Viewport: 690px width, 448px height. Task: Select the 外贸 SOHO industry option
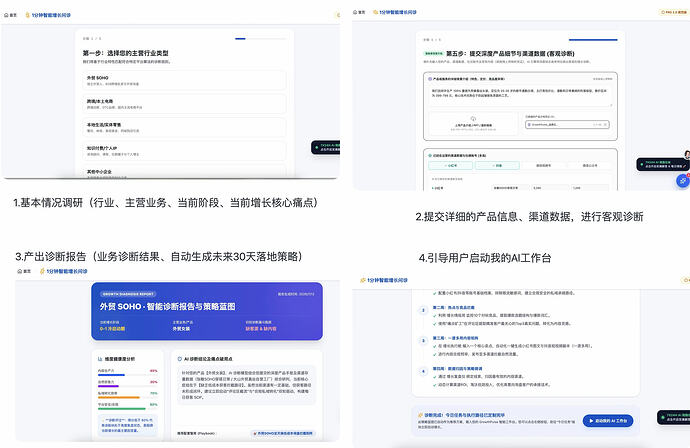(184, 80)
